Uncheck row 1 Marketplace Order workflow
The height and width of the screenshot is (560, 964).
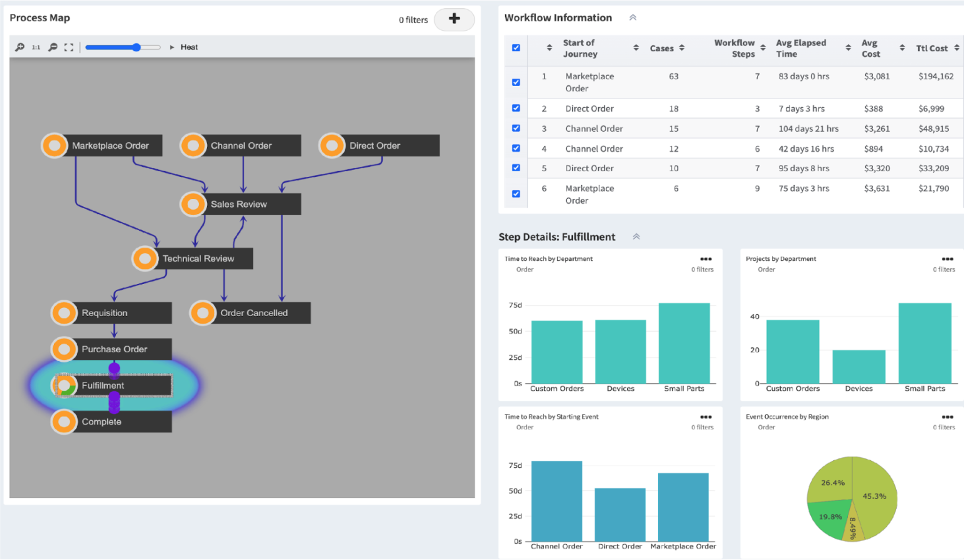click(x=515, y=82)
